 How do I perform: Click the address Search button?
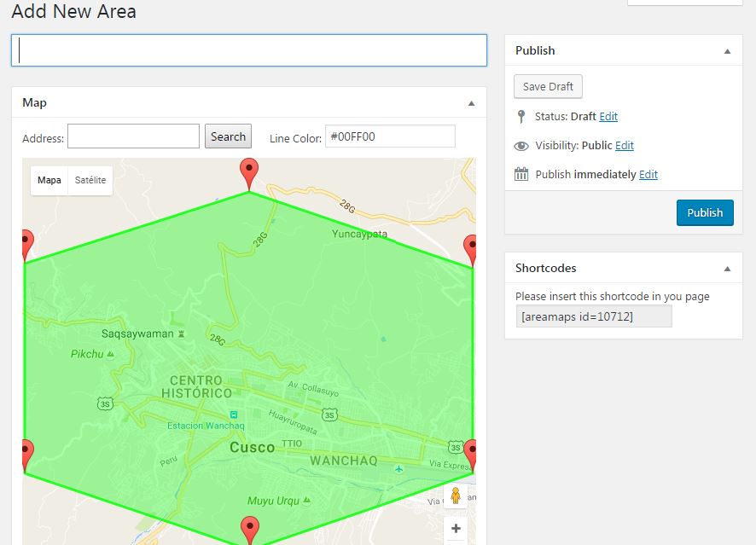228,136
